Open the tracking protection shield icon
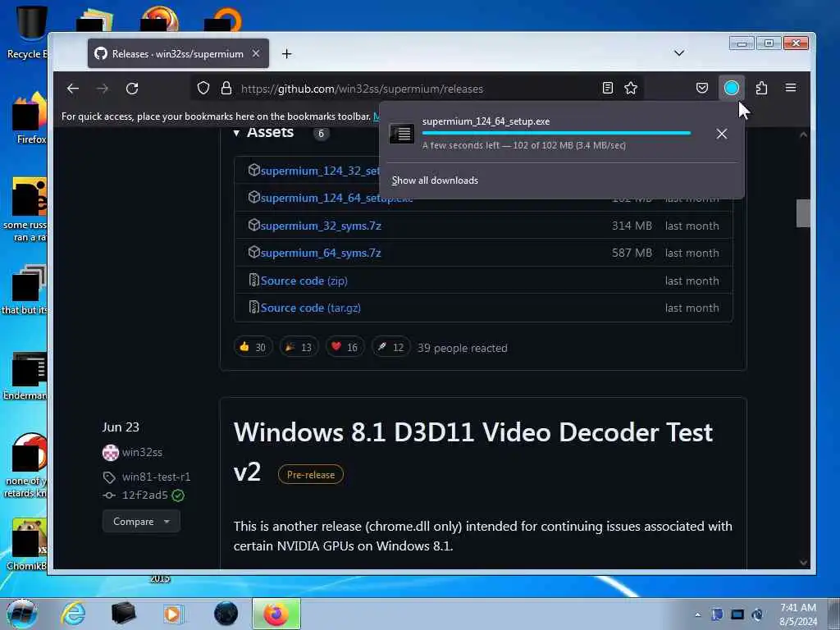This screenshot has width=840, height=630. 203,88
